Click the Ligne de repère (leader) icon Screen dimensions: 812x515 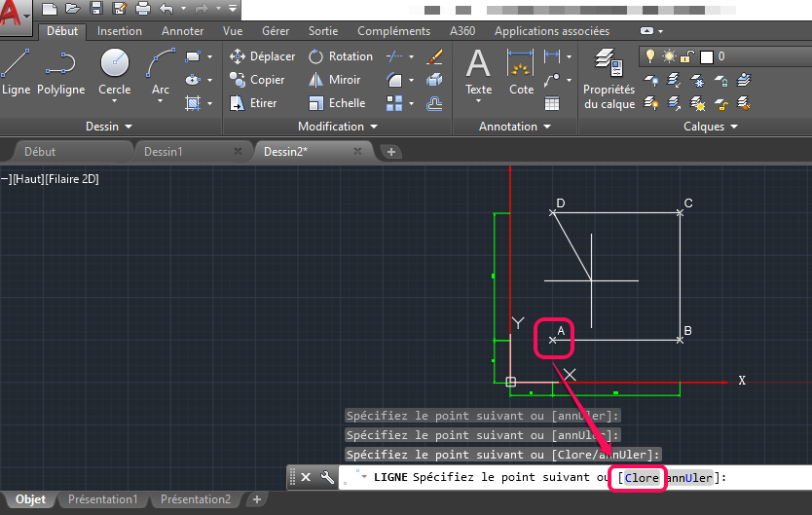point(552,80)
